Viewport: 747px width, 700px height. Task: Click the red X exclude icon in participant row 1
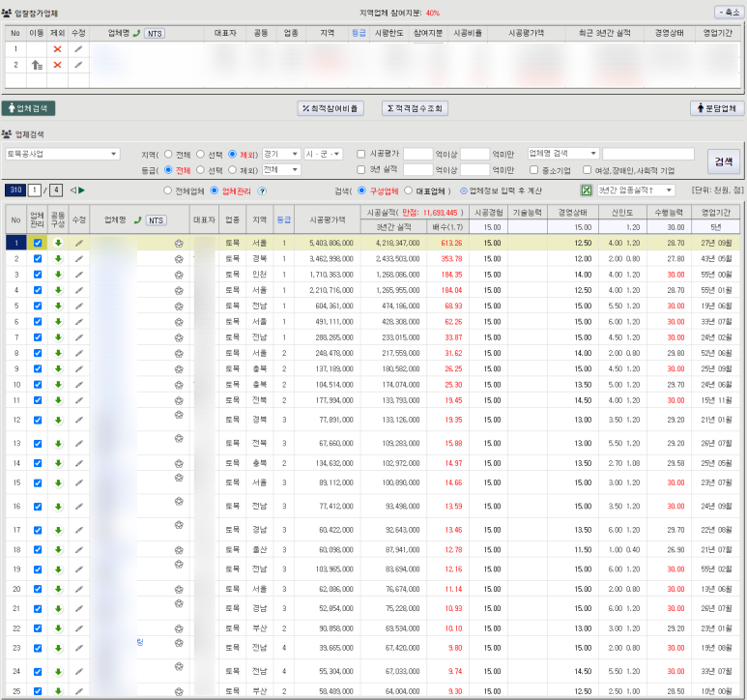[58, 49]
